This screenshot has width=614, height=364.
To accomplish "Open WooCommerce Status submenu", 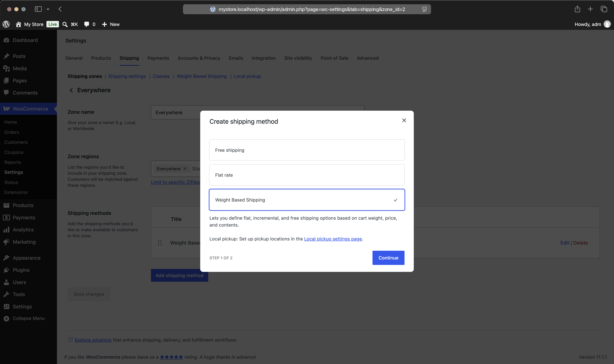I will [x=11, y=183].
